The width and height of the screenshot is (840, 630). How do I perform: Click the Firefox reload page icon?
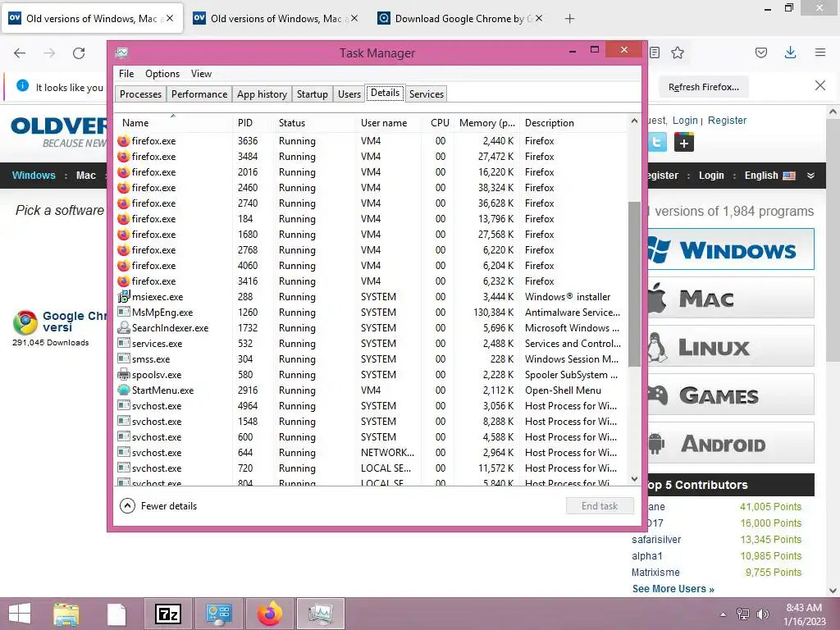point(79,52)
